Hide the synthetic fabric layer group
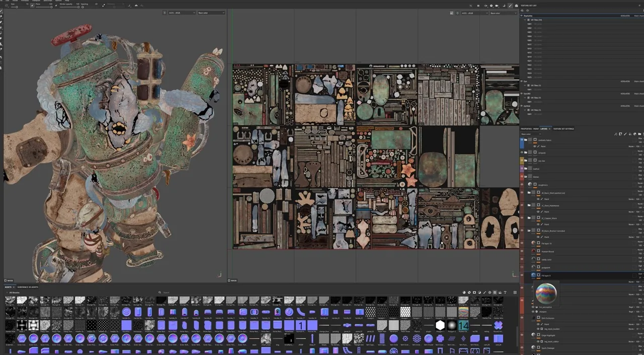 click(x=522, y=140)
